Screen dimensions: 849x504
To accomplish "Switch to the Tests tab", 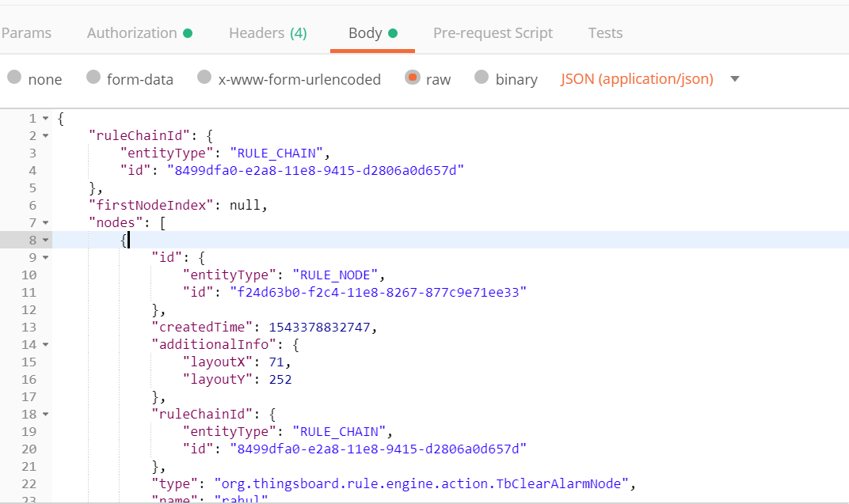I will coord(605,33).
